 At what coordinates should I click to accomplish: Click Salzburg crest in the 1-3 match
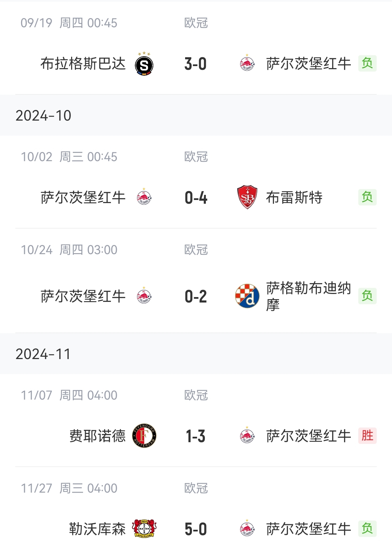(247, 436)
